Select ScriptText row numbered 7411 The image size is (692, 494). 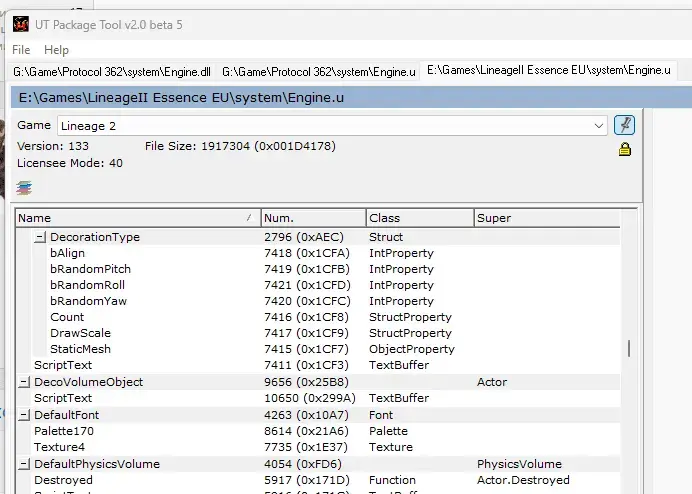(318, 365)
